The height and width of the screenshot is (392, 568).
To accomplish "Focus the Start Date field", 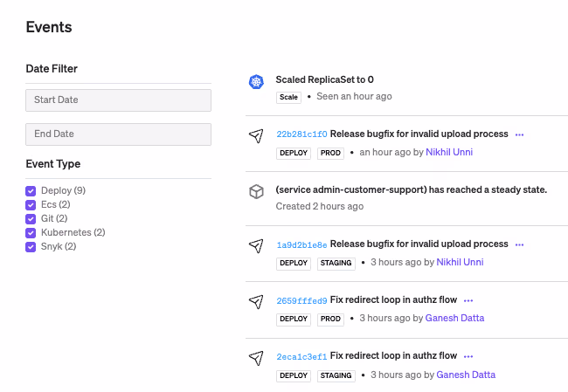I will (x=118, y=100).
